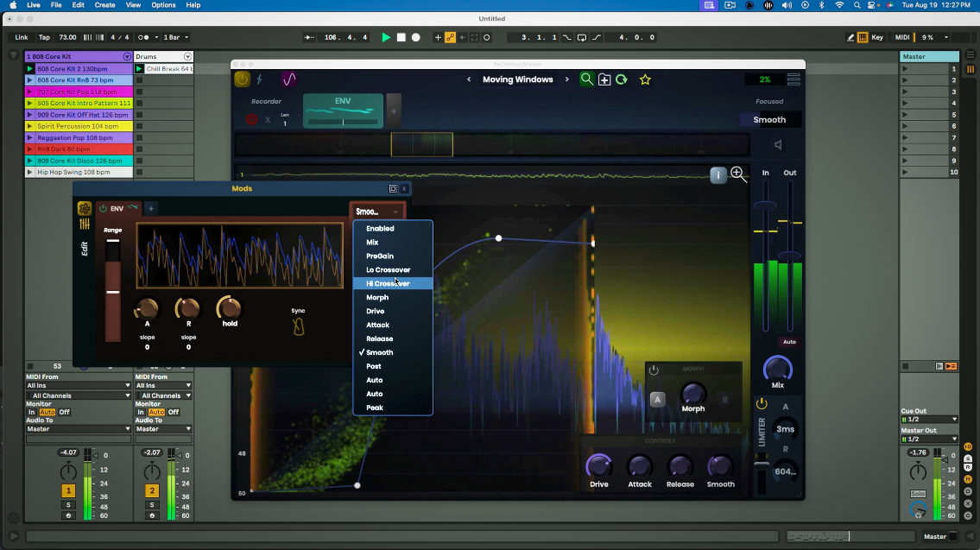Select Lo Crossover from the parameter menu
The image size is (980, 550).
click(387, 269)
